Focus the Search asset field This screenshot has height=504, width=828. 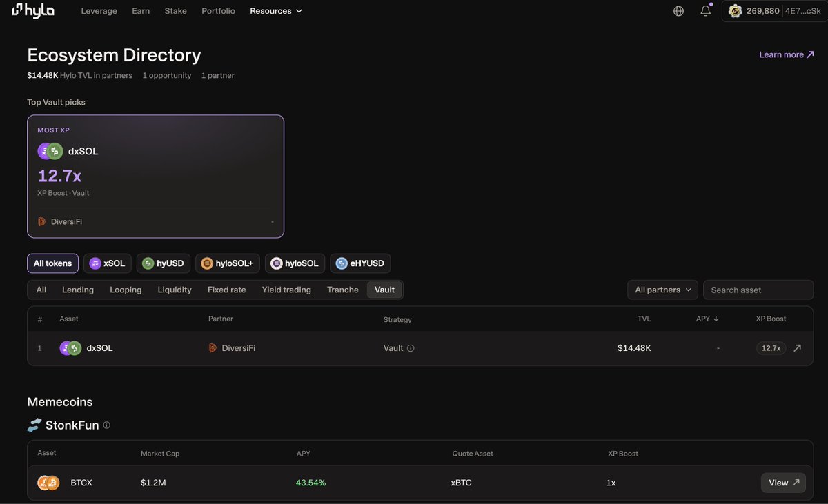758,290
